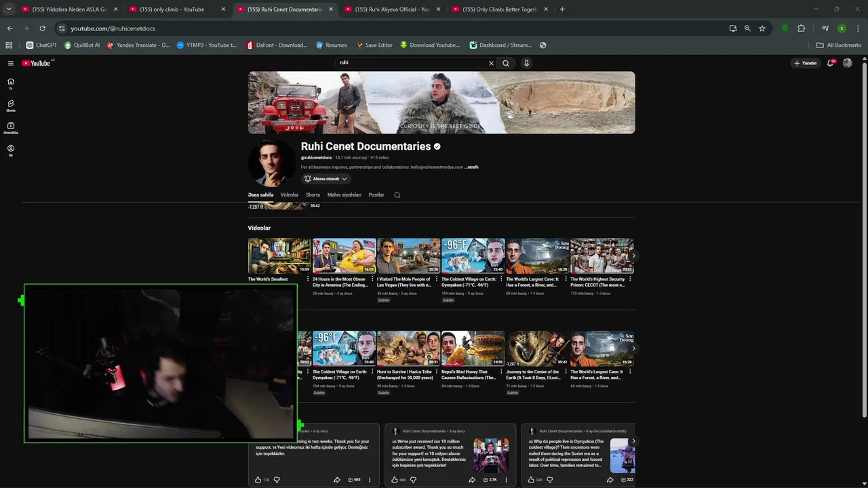Open Yandex Translate bookmark

[138, 45]
